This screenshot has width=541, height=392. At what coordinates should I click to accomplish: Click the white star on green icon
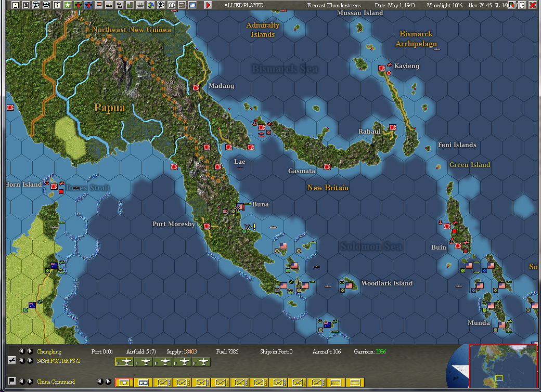[68, 5]
